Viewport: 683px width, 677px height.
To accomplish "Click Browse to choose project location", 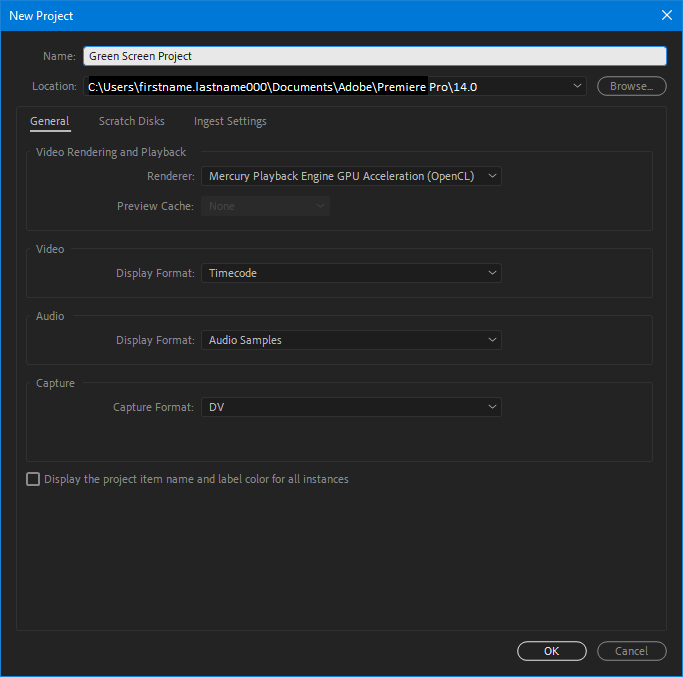I will click(632, 86).
